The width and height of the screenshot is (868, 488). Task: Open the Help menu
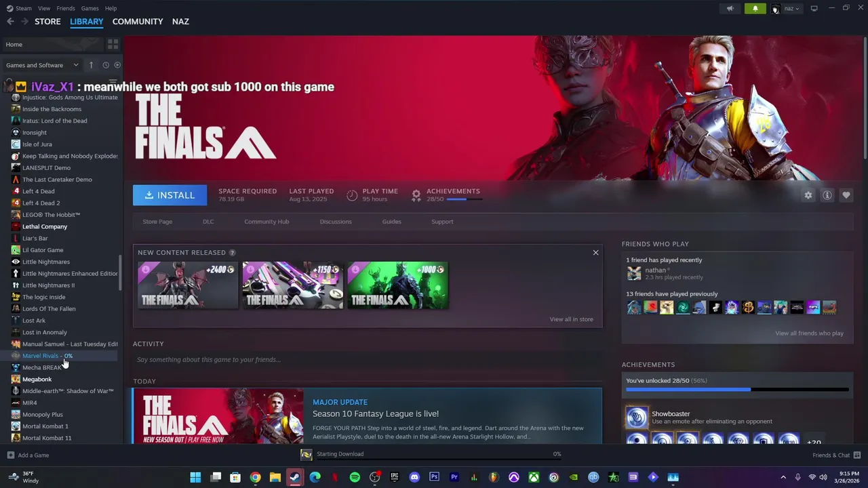point(111,8)
